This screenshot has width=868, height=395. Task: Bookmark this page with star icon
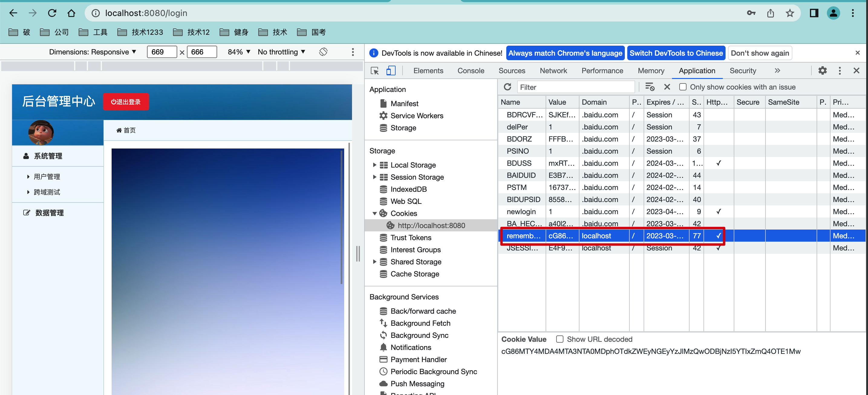tap(790, 13)
